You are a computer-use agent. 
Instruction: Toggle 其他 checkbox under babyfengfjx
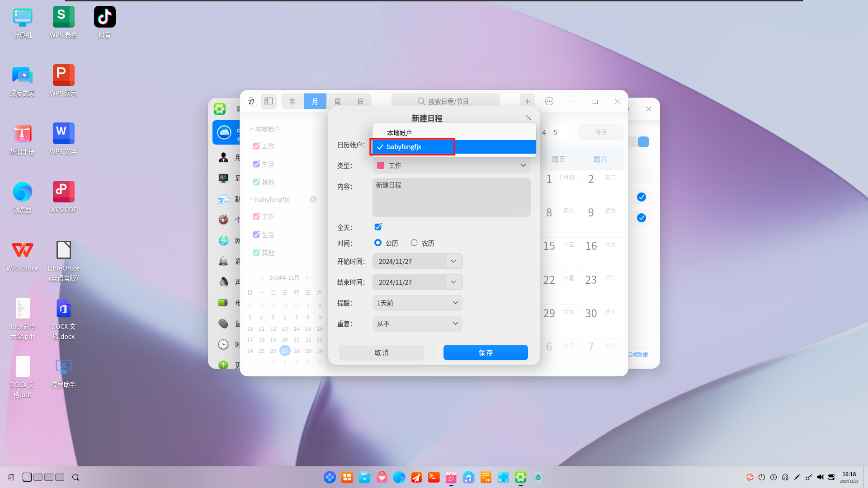click(256, 253)
